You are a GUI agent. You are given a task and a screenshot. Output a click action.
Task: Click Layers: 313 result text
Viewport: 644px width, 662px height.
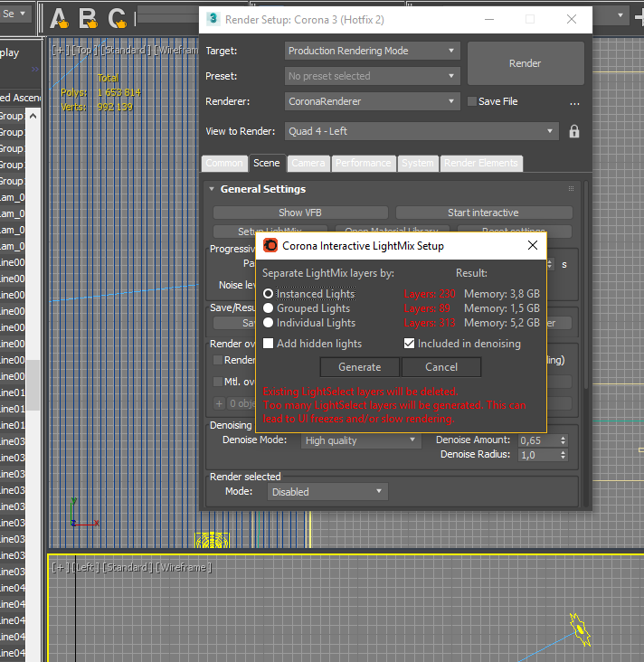pos(430,323)
